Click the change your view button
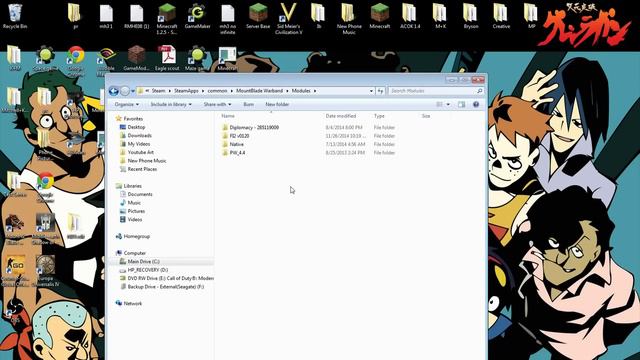This screenshot has width=640, height=360. point(440,104)
